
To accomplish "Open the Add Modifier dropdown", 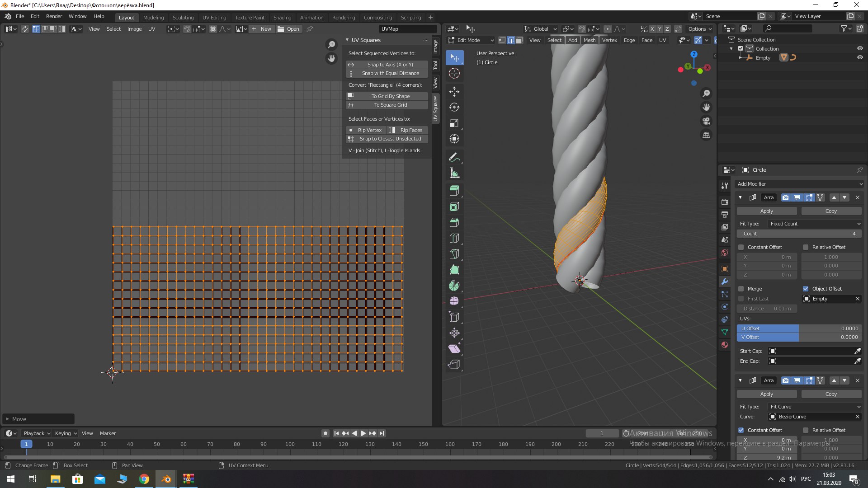I will [x=799, y=184].
